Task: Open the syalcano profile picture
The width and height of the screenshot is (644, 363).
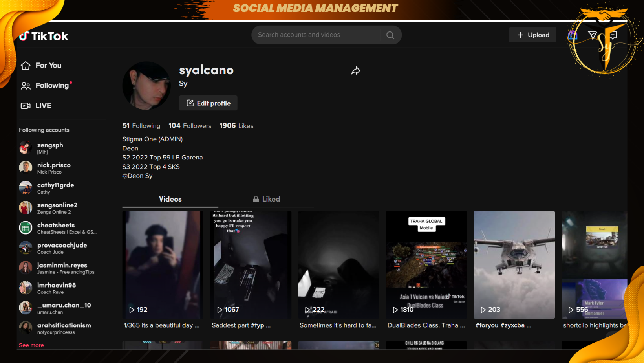Action: [146, 86]
